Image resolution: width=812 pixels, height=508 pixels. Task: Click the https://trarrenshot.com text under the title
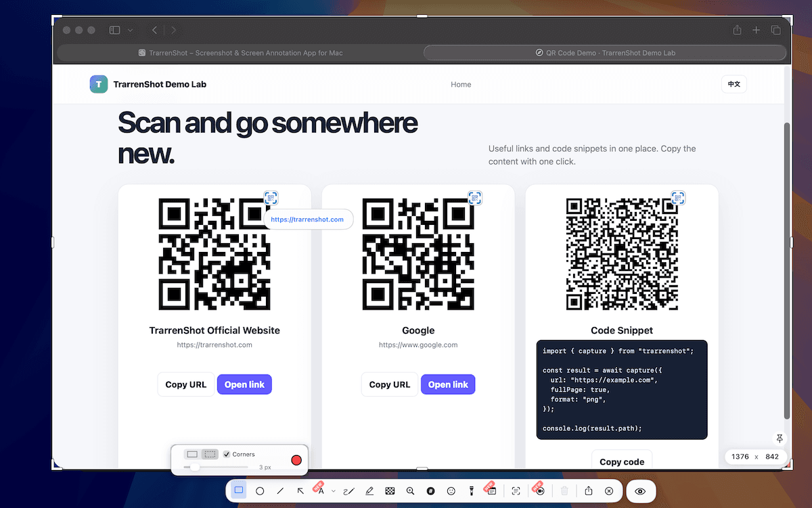pyautogui.click(x=215, y=345)
